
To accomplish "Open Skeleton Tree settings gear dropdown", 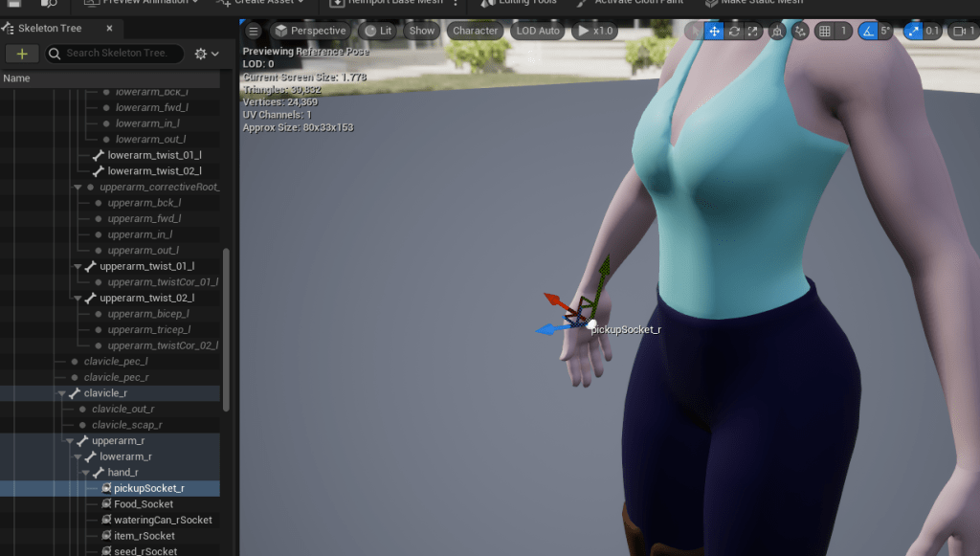I will (206, 54).
